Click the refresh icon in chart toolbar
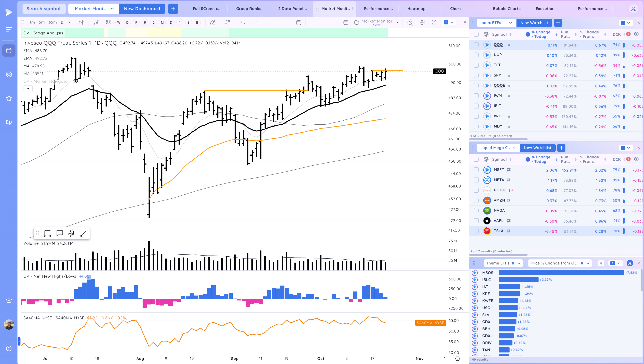This screenshot has height=364, width=644. [227, 23]
